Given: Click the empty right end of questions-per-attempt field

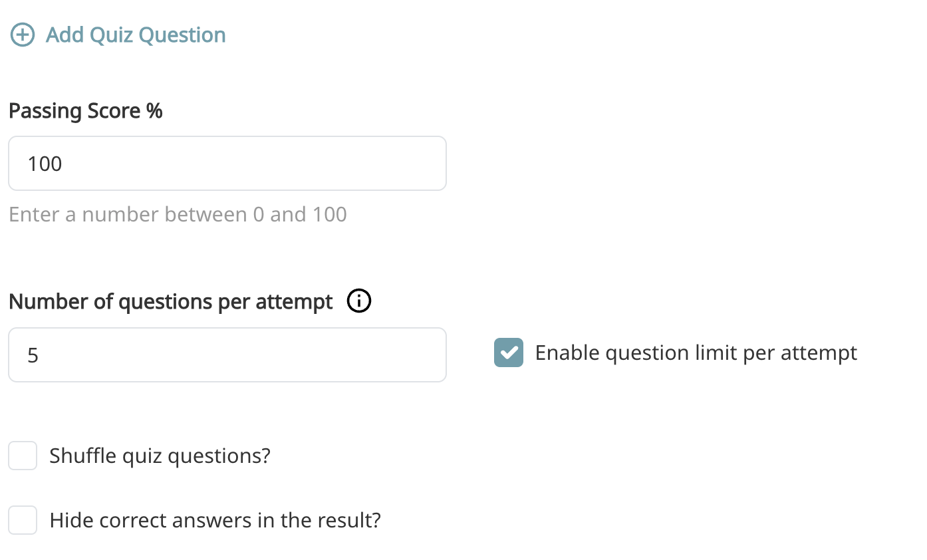Looking at the screenshot, I should click(412, 355).
